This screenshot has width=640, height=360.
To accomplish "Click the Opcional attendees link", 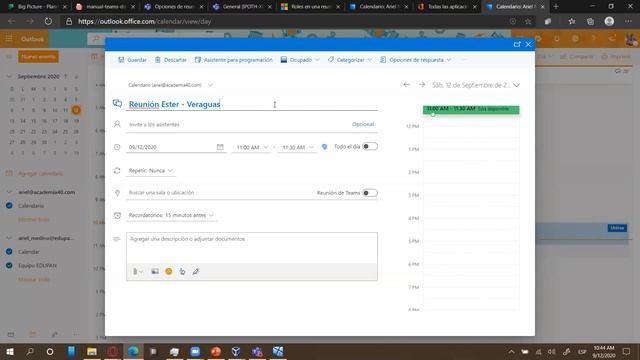I will pyautogui.click(x=363, y=124).
